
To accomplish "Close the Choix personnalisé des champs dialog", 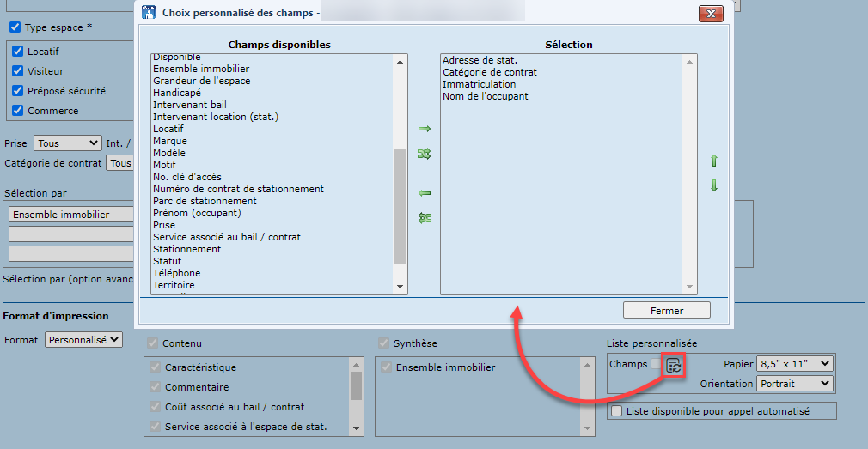I will click(710, 13).
